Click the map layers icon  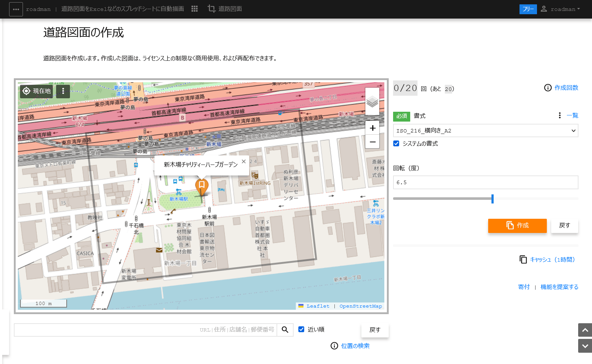[372, 102]
